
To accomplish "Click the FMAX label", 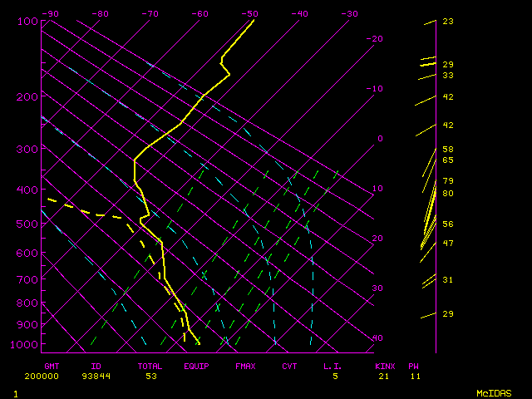I will coord(244,366).
